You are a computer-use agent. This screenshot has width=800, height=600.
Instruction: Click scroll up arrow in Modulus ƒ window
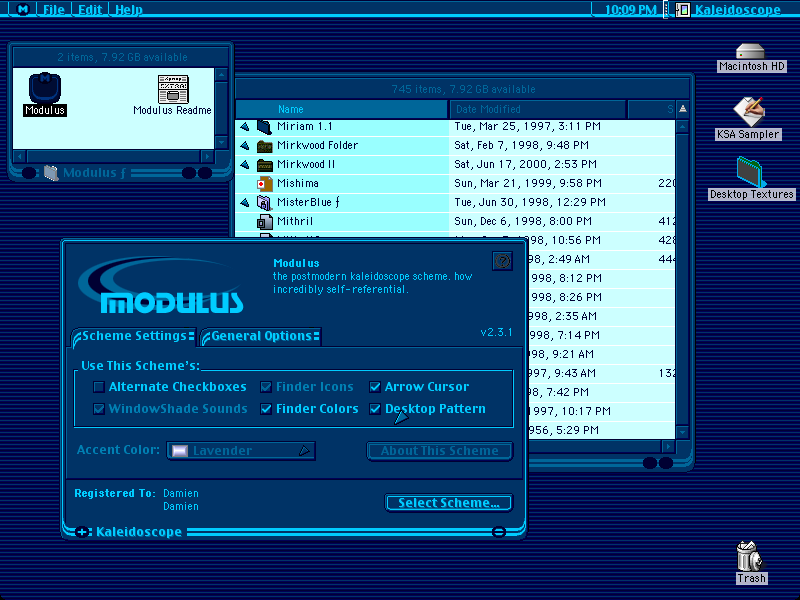[221, 75]
